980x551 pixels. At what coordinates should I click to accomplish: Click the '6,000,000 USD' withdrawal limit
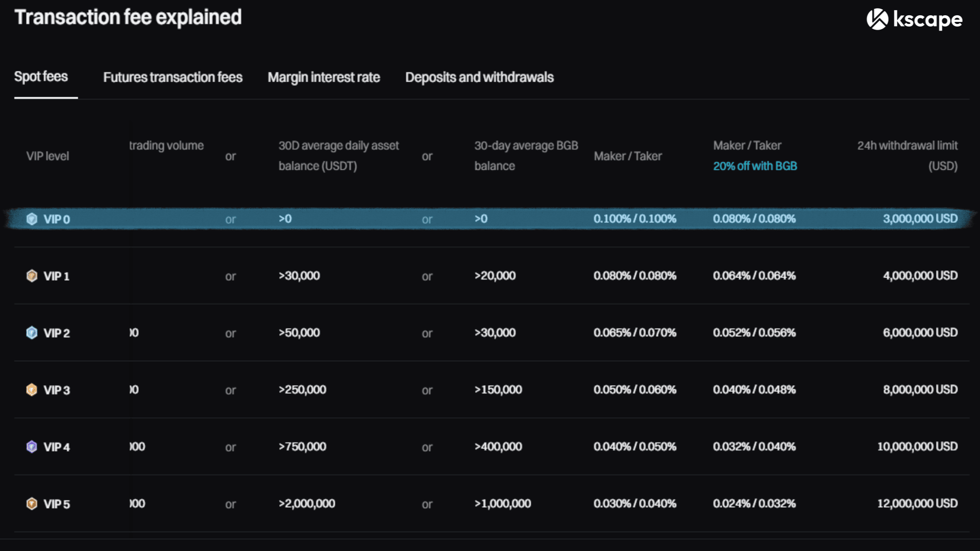pos(920,333)
